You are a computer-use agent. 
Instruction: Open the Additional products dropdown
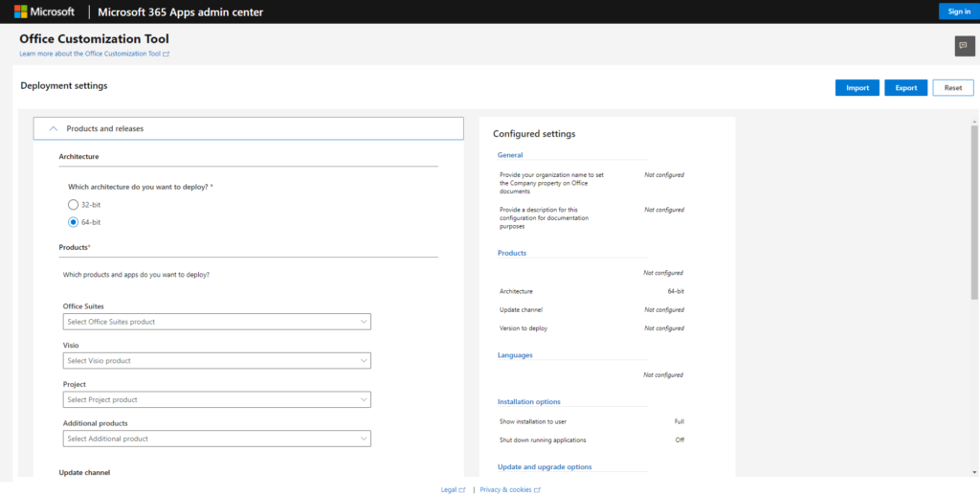[x=217, y=439]
